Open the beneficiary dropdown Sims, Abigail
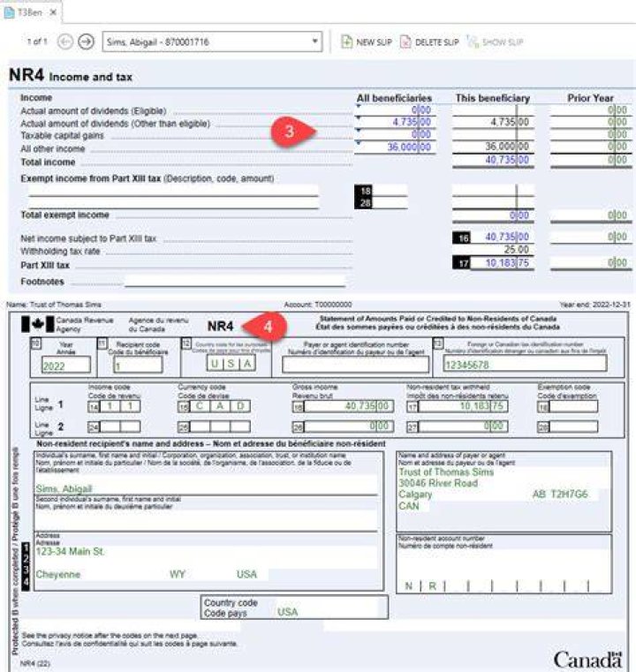 coord(212,42)
